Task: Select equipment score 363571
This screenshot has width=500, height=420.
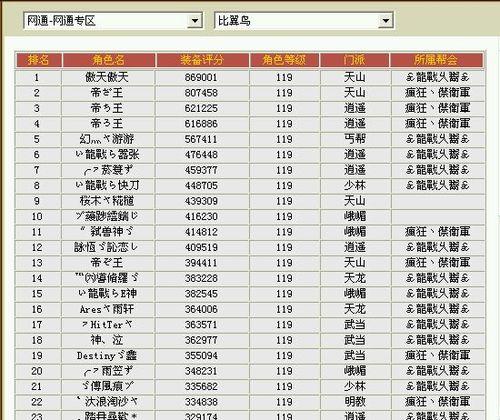Action: point(201,324)
